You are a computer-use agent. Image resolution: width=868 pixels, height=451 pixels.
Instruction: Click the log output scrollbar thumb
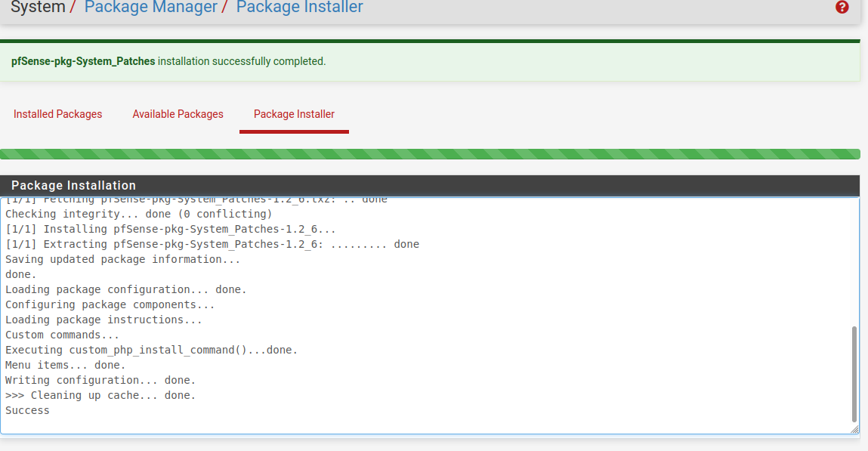pos(854,374)
